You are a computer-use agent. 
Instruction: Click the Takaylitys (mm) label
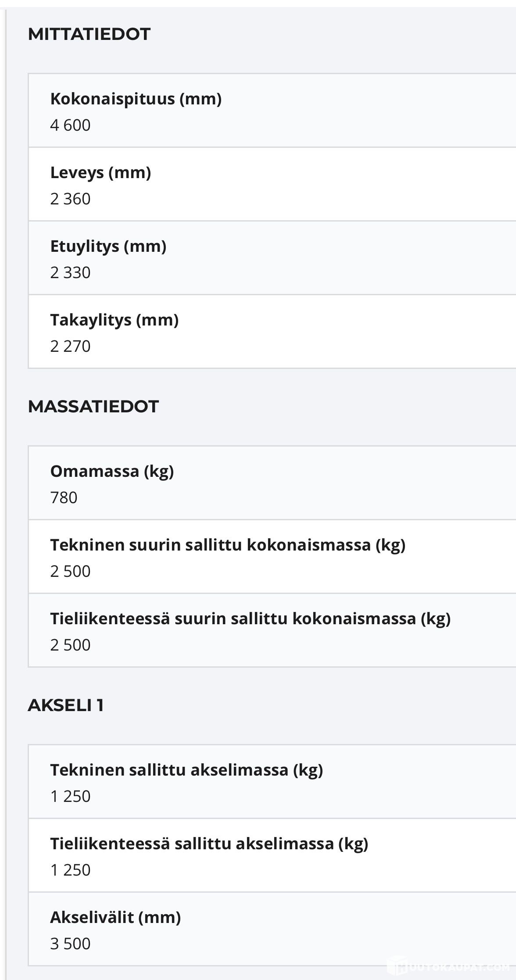pos(114,320)
